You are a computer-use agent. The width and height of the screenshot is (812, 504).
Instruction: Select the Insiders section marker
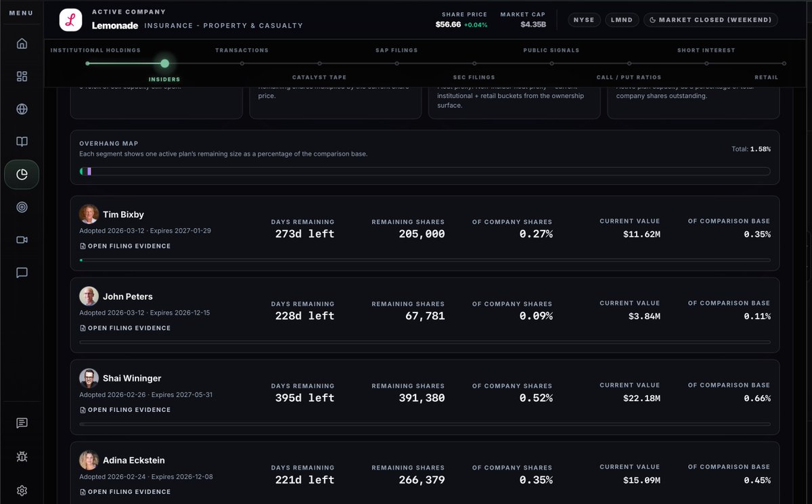(164, 64)
